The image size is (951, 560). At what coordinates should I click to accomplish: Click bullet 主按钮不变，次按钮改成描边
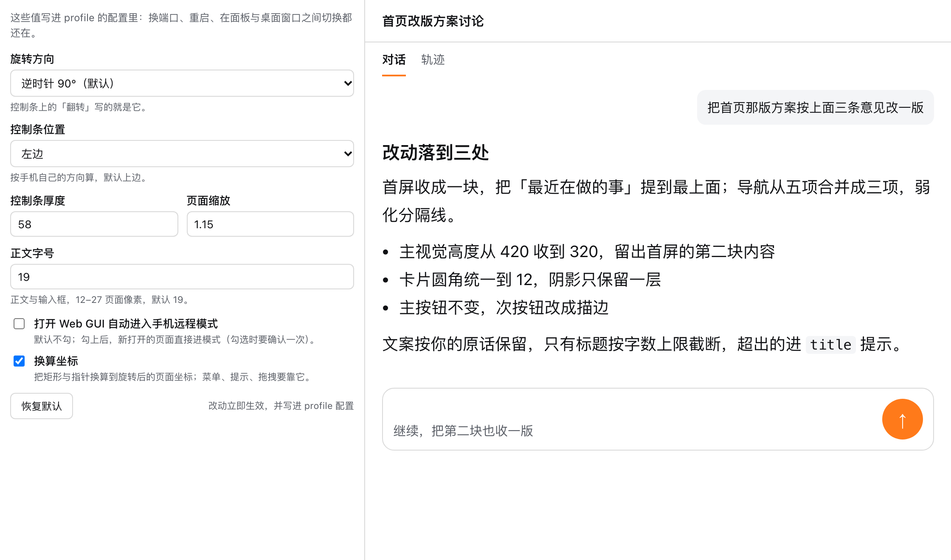coord(504,308)
